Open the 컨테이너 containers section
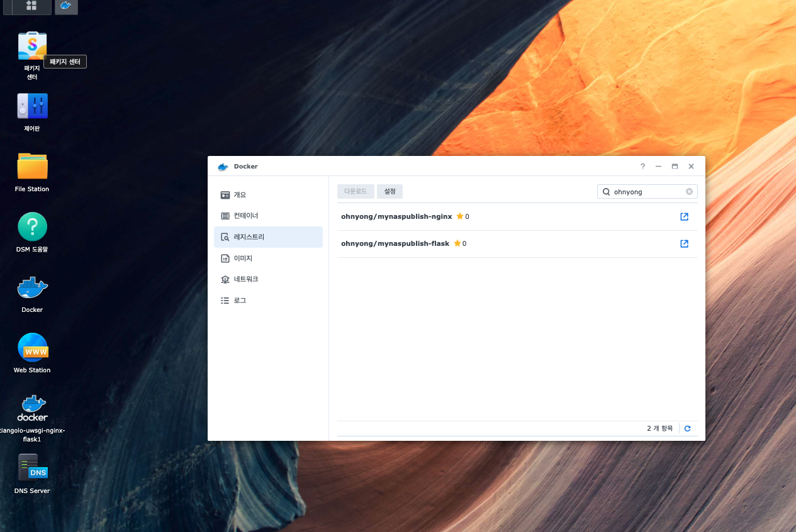Viewport: 796px width, 532px height. click(268, 216)
